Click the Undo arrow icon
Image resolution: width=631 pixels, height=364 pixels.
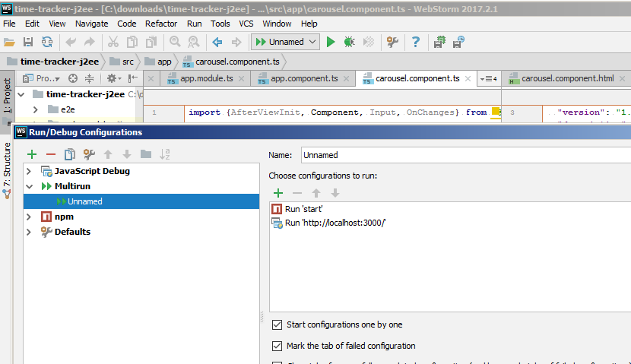[x=71, y=42]
